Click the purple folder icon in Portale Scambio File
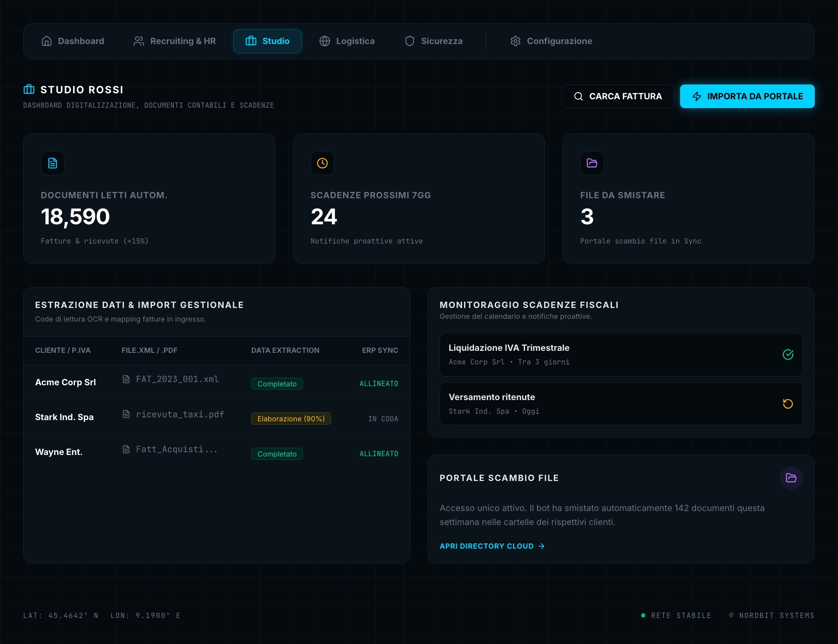This screenshot has height=644, width=838. [x=791, y=478]
